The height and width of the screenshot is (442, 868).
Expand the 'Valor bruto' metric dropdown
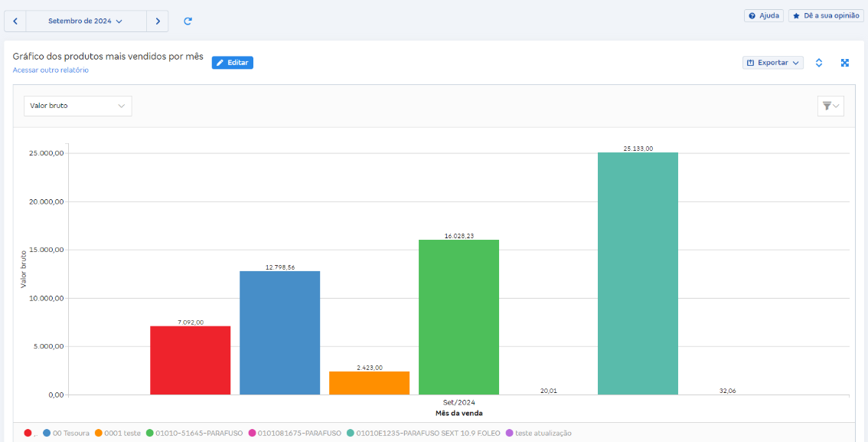point(77,106)
